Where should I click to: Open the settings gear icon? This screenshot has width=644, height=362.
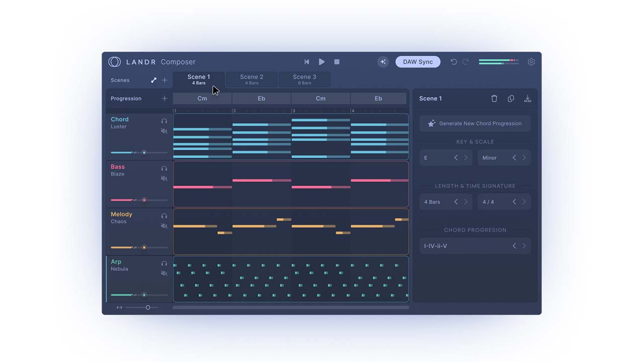[531, 62]
